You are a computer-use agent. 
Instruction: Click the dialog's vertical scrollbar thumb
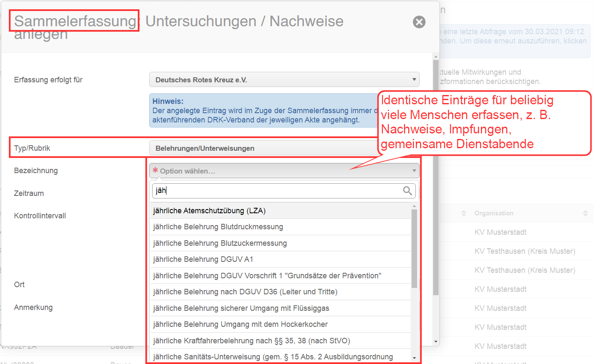pos(436,177)
